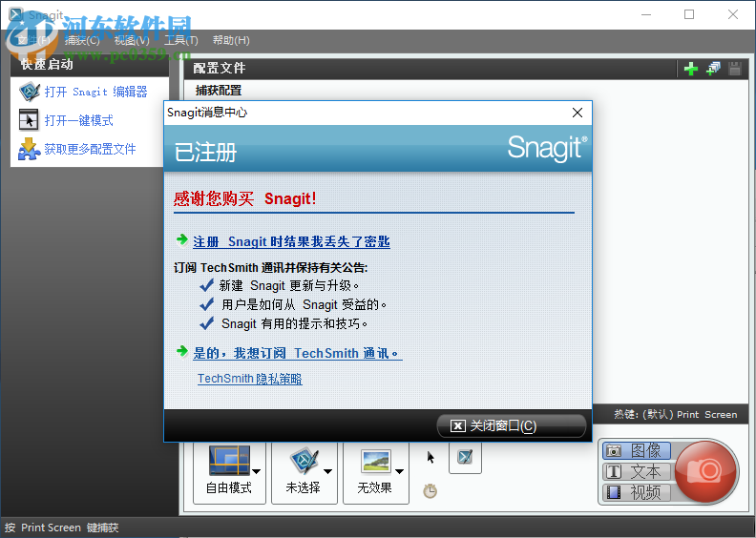Image resolution: width=756 pixels, height=538 pixels.
Task: Toggle the include cursor arrow icon
Action: [430, 457]
